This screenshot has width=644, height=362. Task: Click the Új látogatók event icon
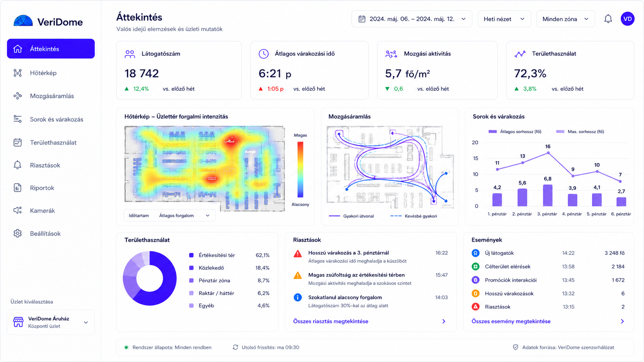point(476,253)
